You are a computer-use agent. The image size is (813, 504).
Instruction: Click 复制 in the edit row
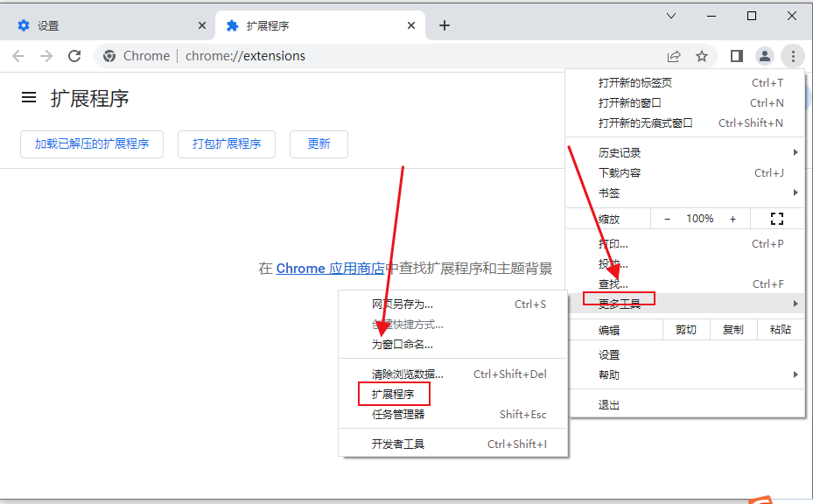(x=733, y=330)
